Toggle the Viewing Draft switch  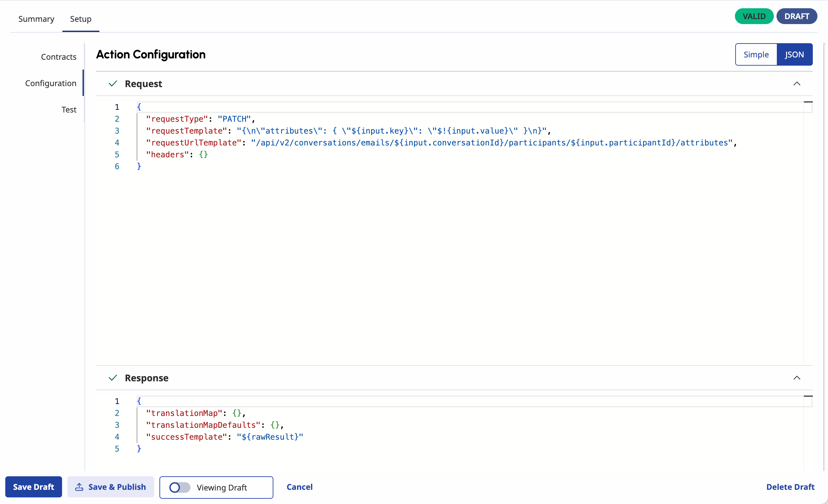coord(180,487)
